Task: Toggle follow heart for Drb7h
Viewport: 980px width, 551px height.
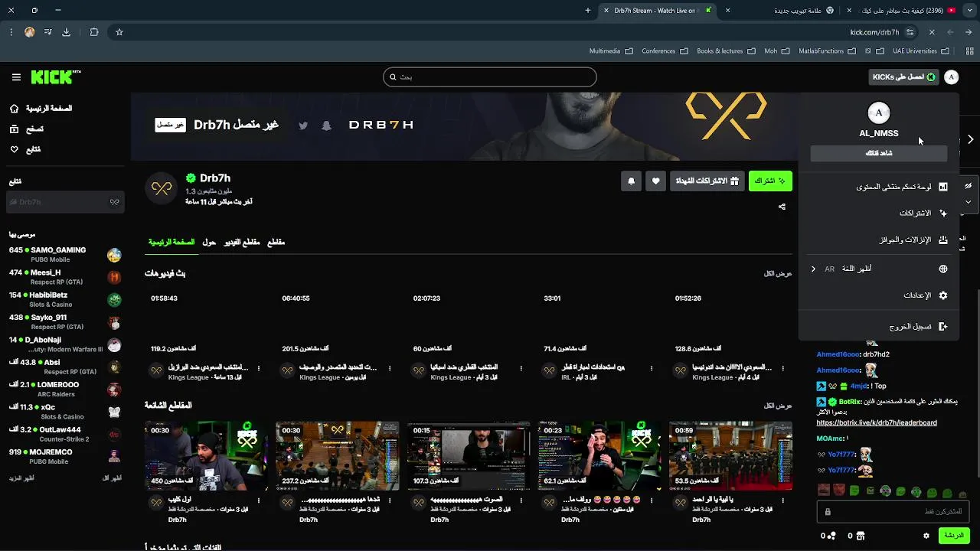Action: point(655,181)
